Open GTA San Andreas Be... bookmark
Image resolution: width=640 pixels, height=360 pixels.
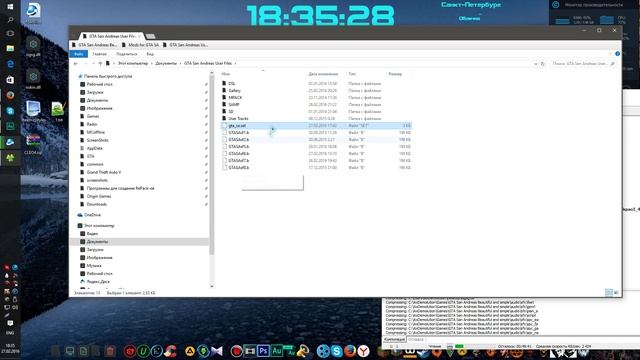95,45
